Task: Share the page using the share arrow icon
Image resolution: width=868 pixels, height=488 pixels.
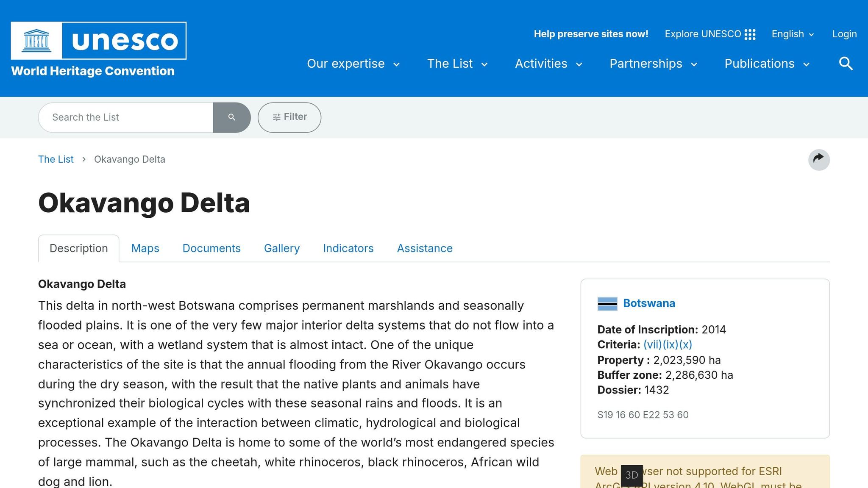Action: tap(819, 160)
